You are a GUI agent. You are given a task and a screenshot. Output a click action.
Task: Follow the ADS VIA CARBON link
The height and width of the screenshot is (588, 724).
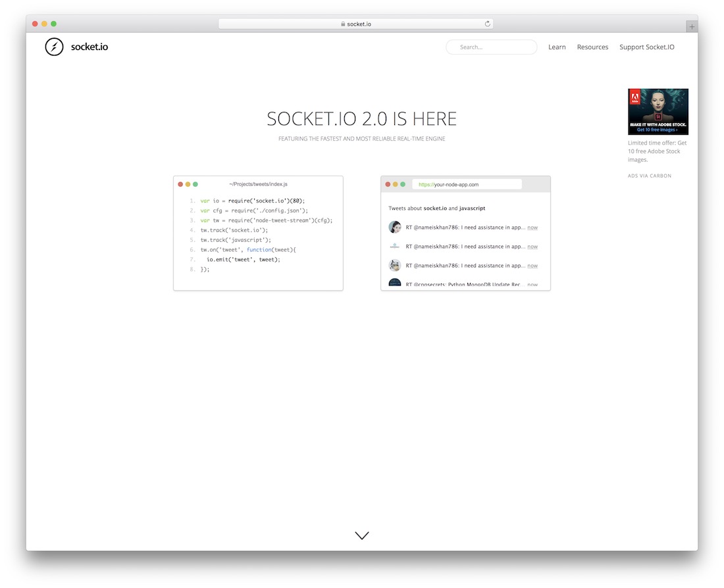[649, 176]
